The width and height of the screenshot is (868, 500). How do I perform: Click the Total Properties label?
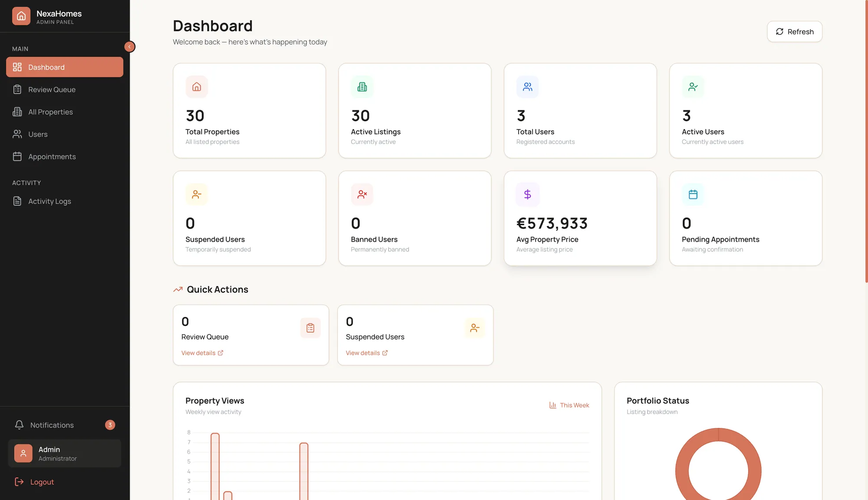pos(212,132)
